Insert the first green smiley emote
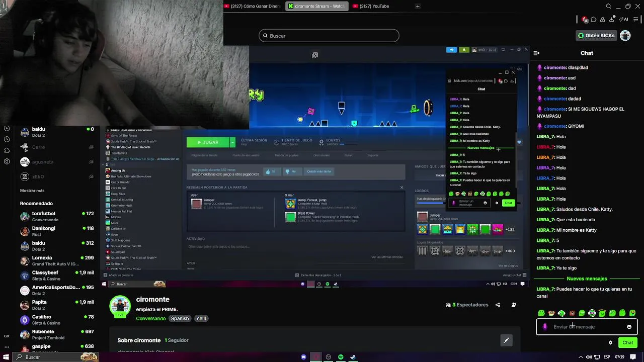The image size is (644, 362). coord(541,313)
